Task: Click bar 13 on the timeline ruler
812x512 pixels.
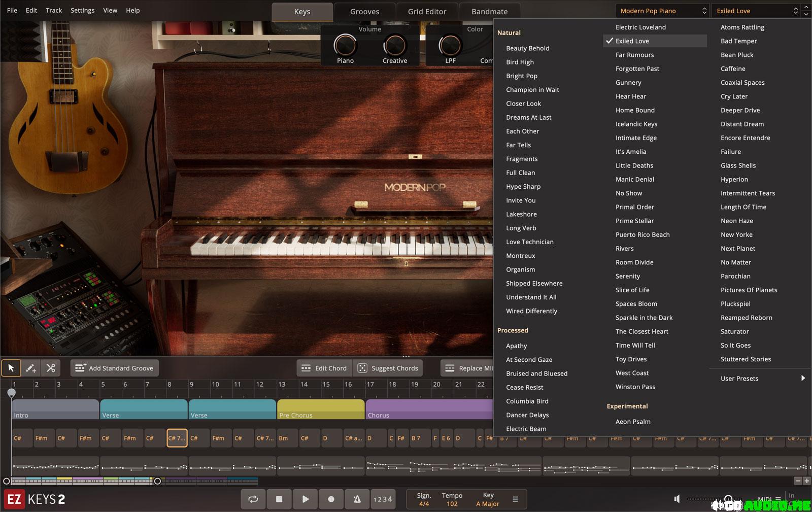Action: coord(282,385)
